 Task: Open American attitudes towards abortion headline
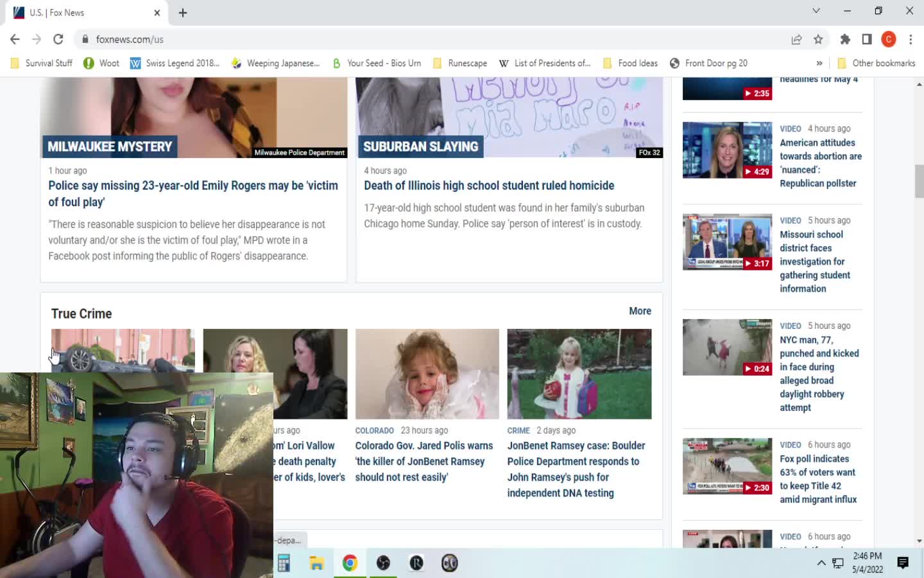click(821, 163)
